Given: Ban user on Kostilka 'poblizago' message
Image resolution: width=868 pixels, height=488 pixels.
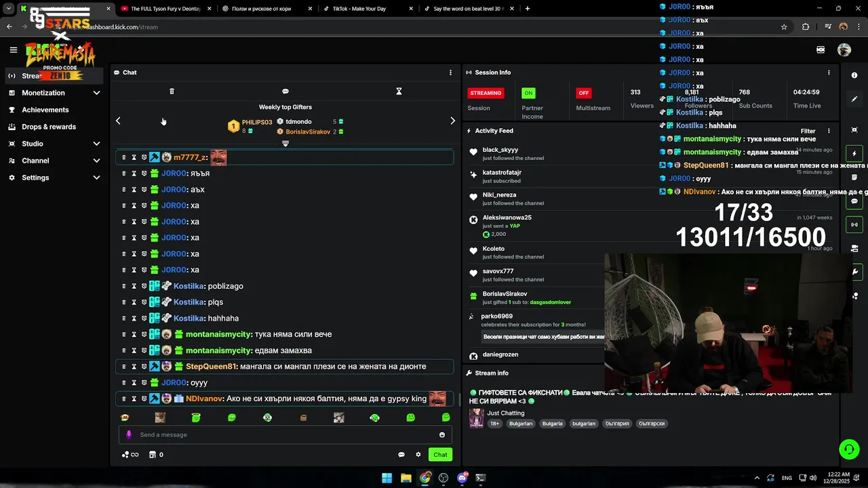Looking at the screenshot, I should pos(144,286).
